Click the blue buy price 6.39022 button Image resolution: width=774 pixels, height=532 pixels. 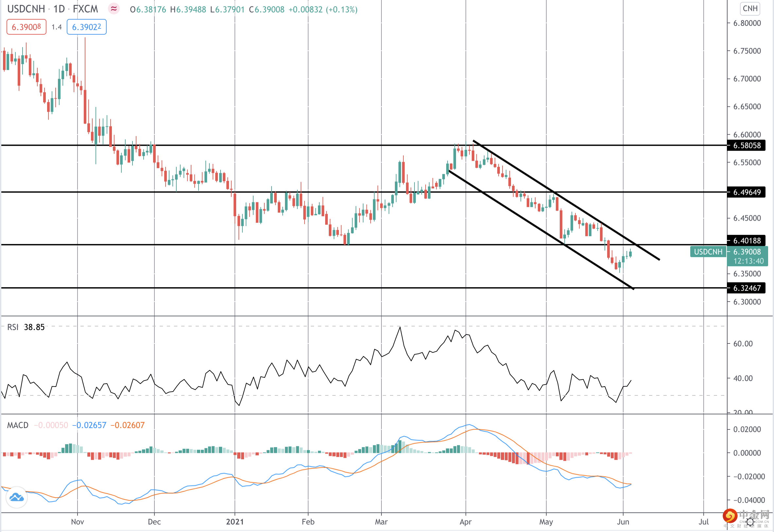coord(86,27)
